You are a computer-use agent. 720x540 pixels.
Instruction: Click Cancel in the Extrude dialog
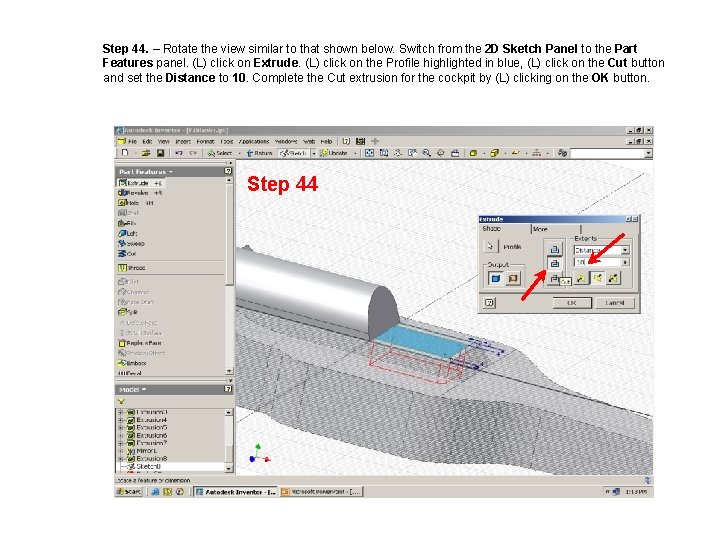614,303
